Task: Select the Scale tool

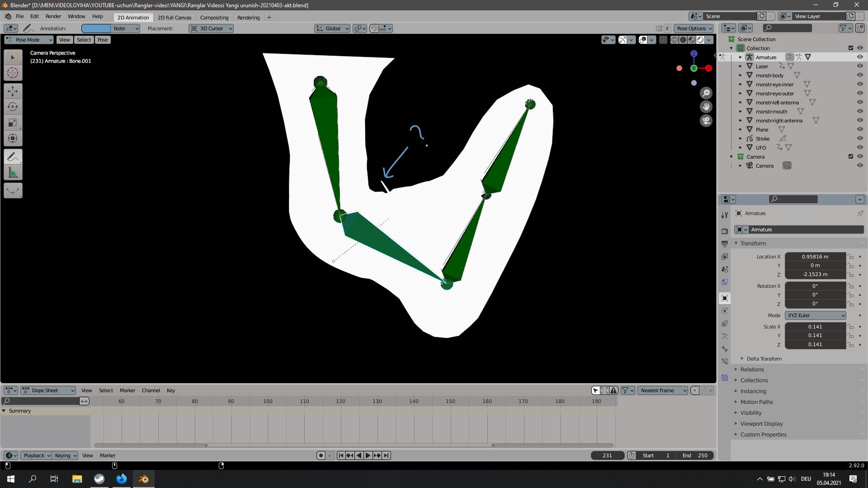Action: tap(13, 123)
